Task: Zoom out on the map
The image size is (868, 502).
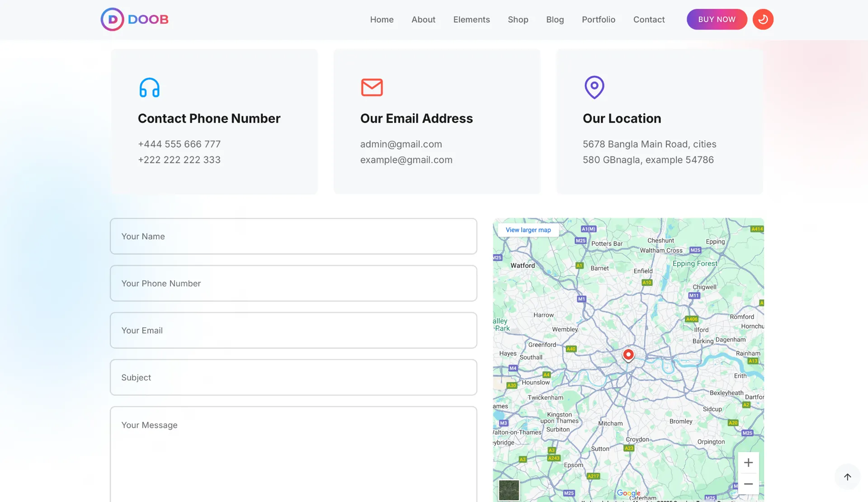Action: [x=748, y=484]
